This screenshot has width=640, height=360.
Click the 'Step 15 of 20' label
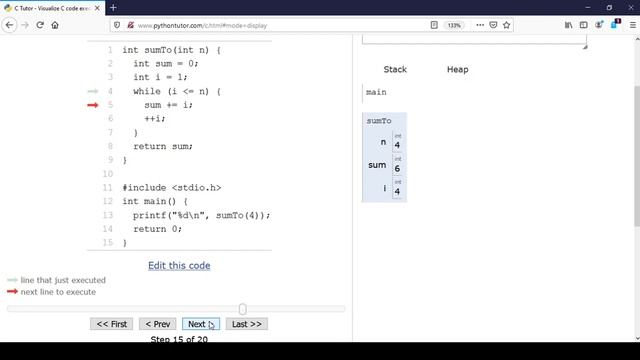pyautogui.click(x=179, y=339)
